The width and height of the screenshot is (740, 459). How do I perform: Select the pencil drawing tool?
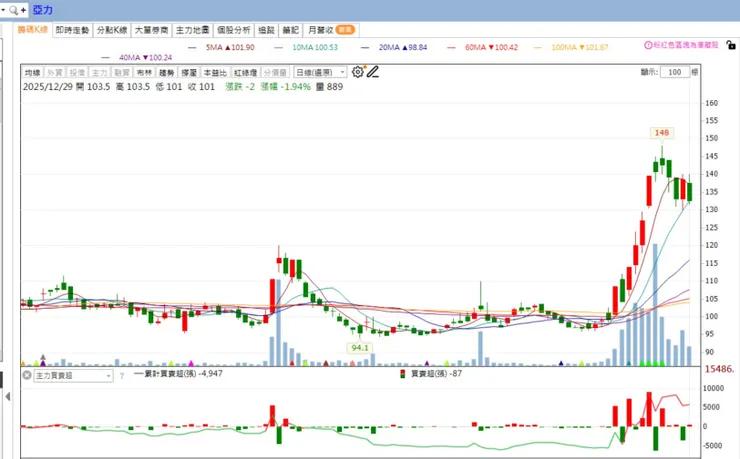tap(373, 72)
